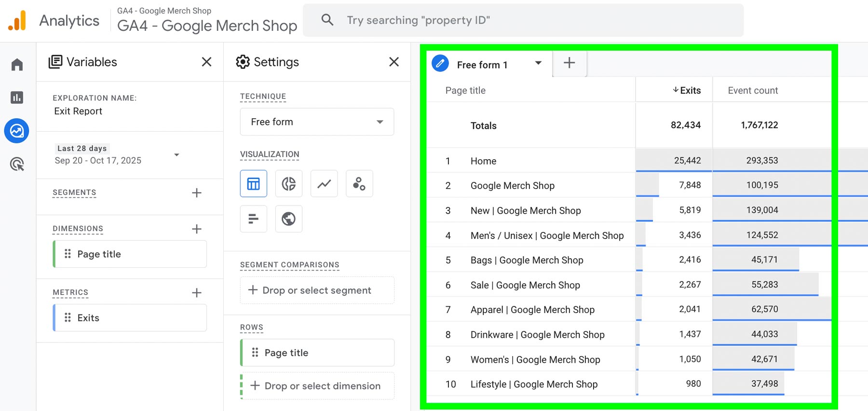Image resolution: width=868 pixels, height=411 pixels.
Task: Open Reports in the left sidebar
Action: click(17, 97)
